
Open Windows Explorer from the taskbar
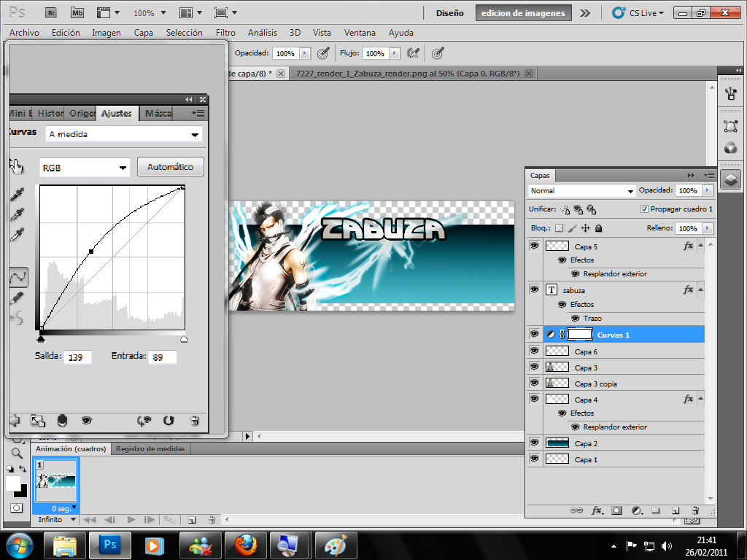(65, 545)
